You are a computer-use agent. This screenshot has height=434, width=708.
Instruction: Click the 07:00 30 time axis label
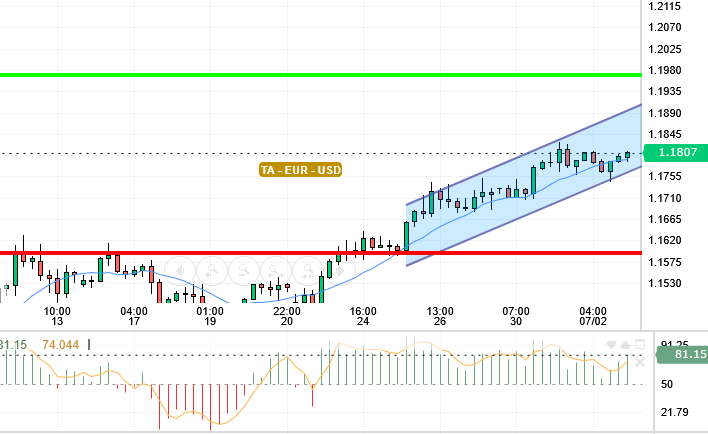point(516,316)
